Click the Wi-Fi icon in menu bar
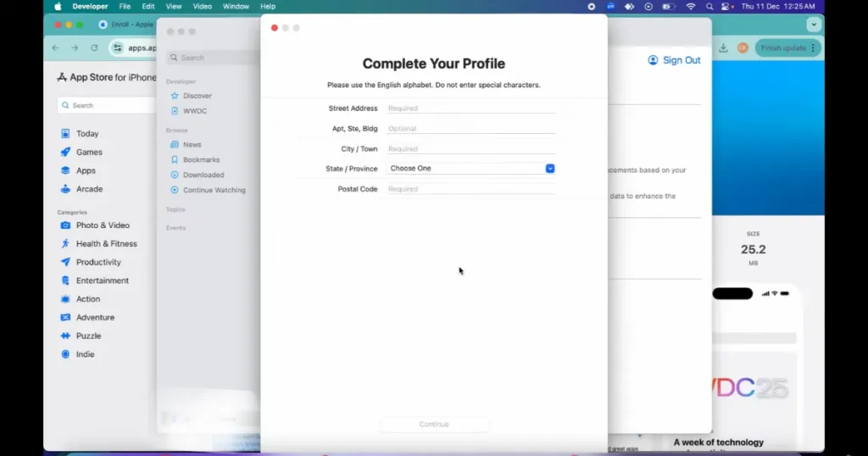868x456 pixels. pyautogui.click(x=690, y=7)
